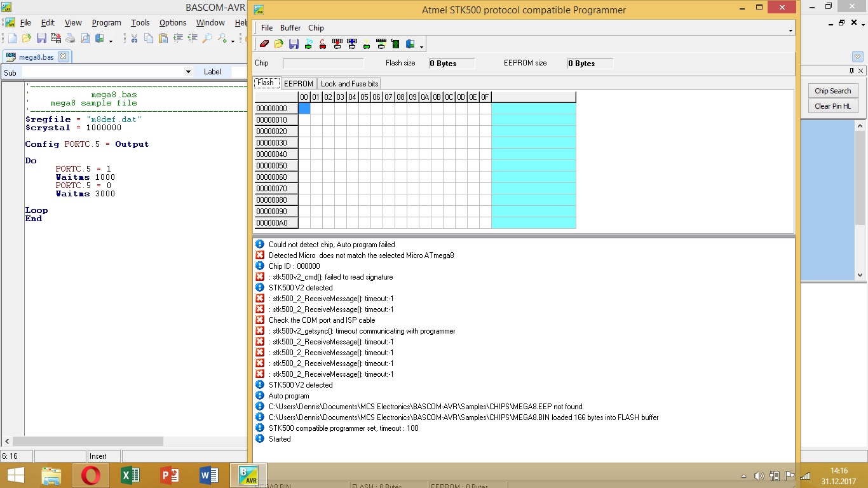
Task: Switch to the EEPROM tab
Action: coord(298,84)
